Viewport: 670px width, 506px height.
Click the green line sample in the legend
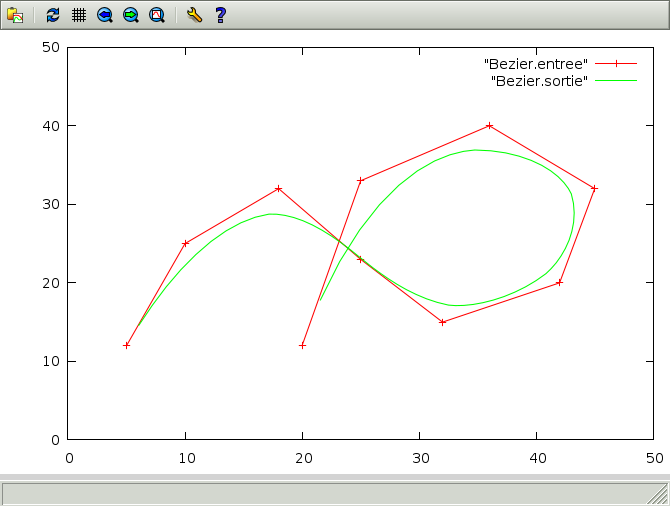tap(617, 80)
